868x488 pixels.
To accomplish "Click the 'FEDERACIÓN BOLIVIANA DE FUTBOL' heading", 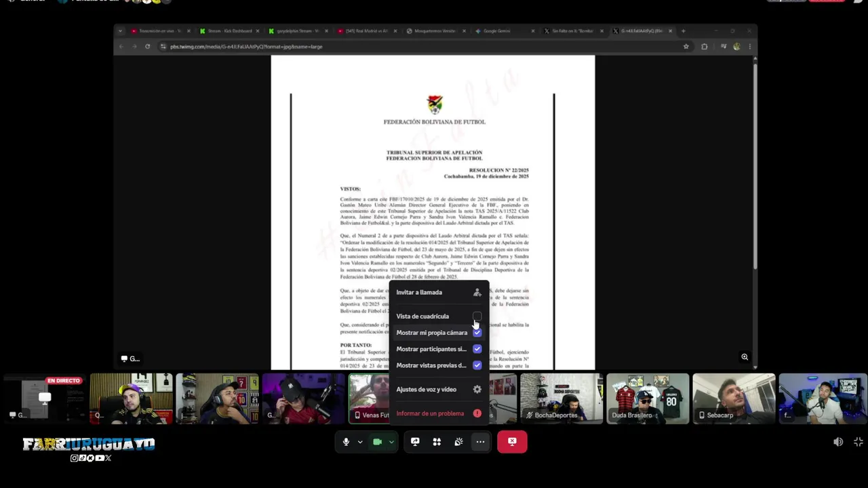I will point(435,122).
